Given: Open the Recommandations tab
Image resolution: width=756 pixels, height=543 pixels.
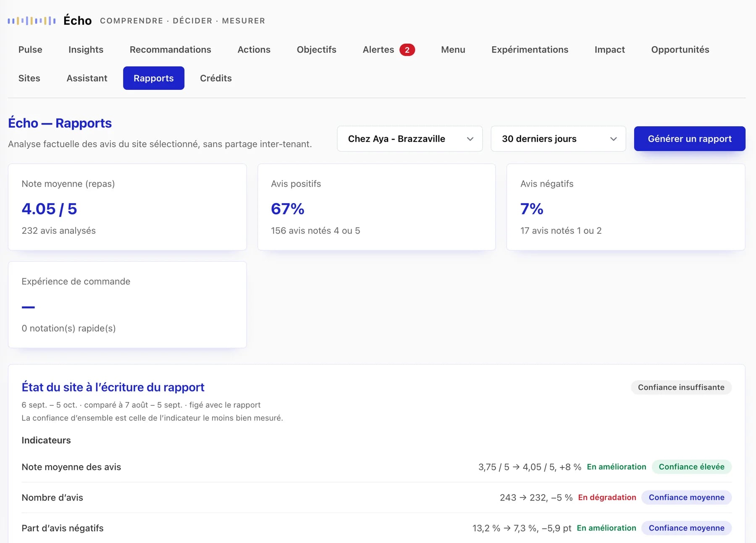Looking at the screenshot, I should click(x=171, y=50).
